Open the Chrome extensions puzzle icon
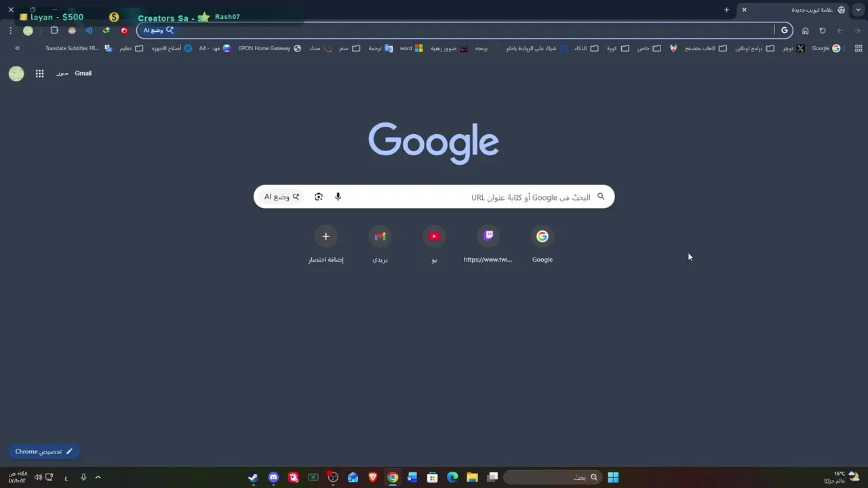 coord(54,30)
